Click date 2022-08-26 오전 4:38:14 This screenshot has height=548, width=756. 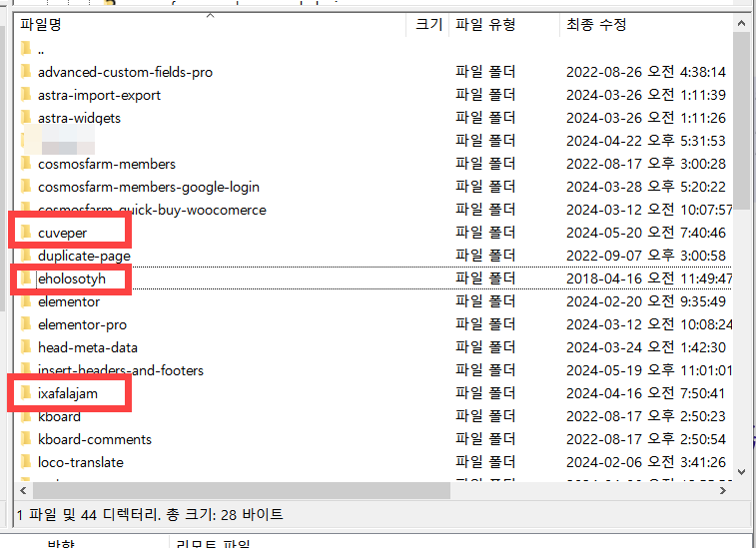(645, 72)
